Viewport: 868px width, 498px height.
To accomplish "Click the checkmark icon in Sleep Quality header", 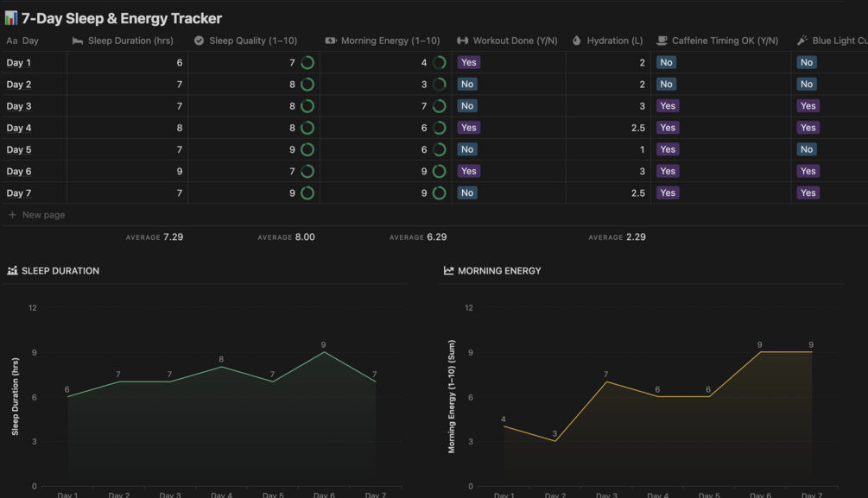I will pyautogui.click(x=200, y=41).
